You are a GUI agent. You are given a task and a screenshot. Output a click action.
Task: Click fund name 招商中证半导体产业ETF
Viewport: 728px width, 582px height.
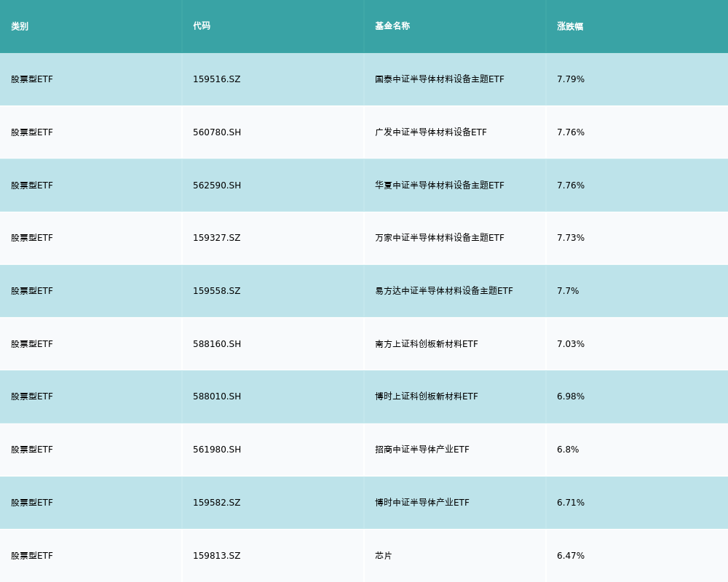422,450
